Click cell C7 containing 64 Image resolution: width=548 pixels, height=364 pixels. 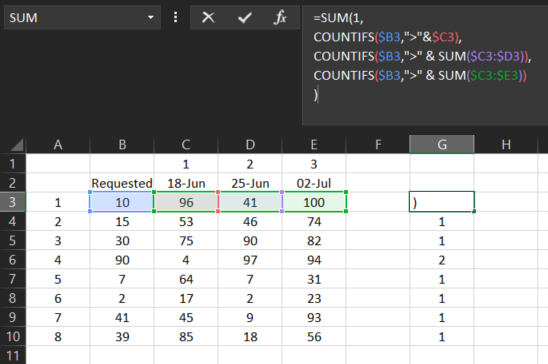(186, 279)
